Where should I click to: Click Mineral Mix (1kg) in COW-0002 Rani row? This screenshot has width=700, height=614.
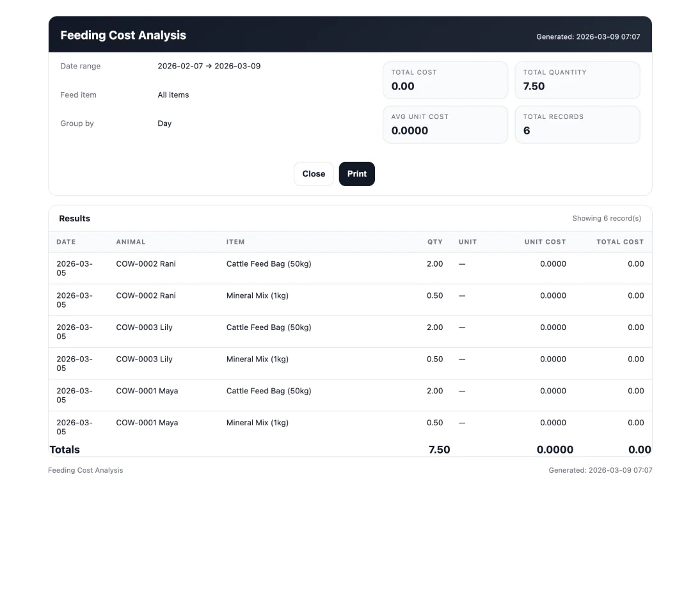pyautogui.click(x=257, y=295)
